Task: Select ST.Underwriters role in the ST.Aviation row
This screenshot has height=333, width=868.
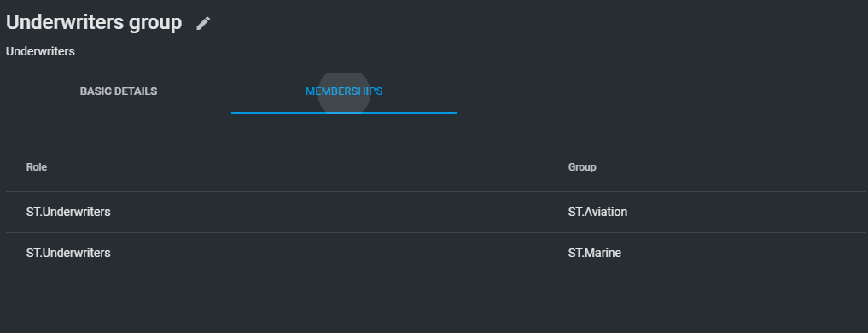Action: pos(68,212)
